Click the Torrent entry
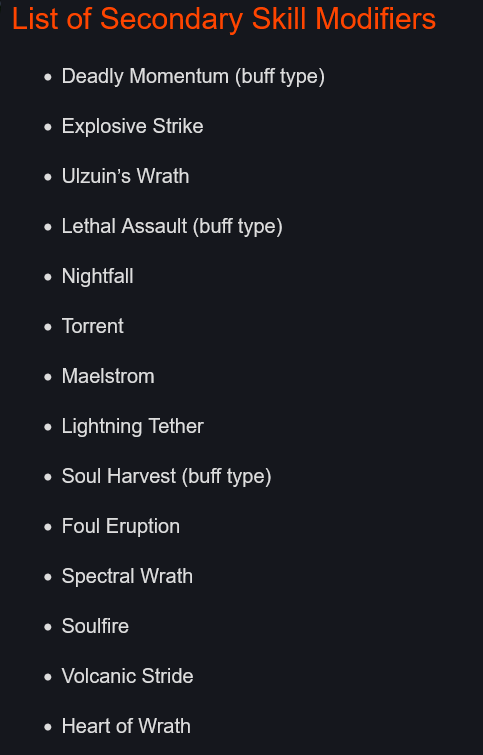Viewport: 483px width, 755px height. click(x=92, y=326)
